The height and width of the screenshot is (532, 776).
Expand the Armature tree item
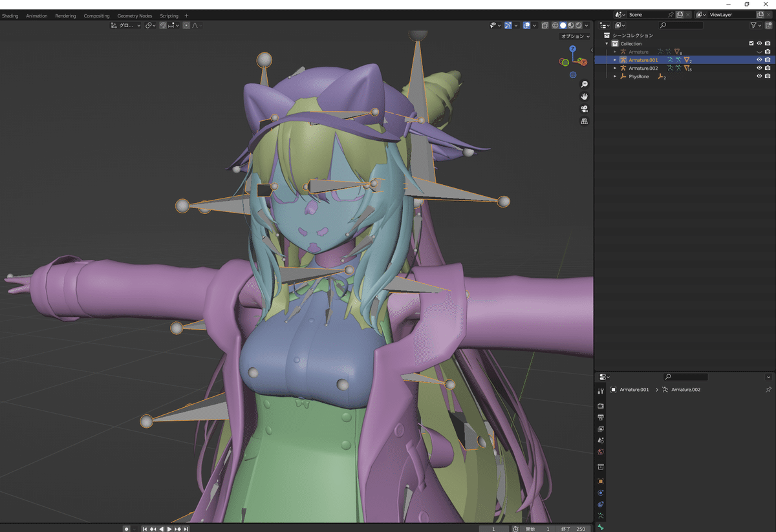click(615, 52)
